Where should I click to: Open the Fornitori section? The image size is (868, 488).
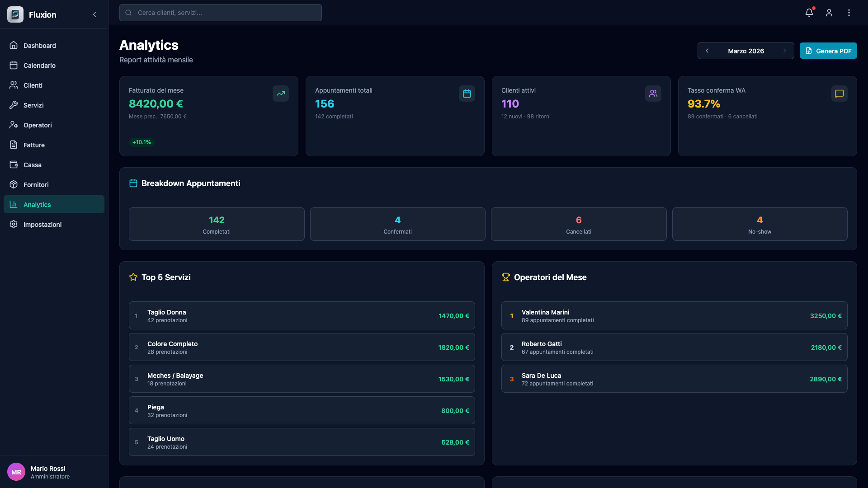pos(36,184)
